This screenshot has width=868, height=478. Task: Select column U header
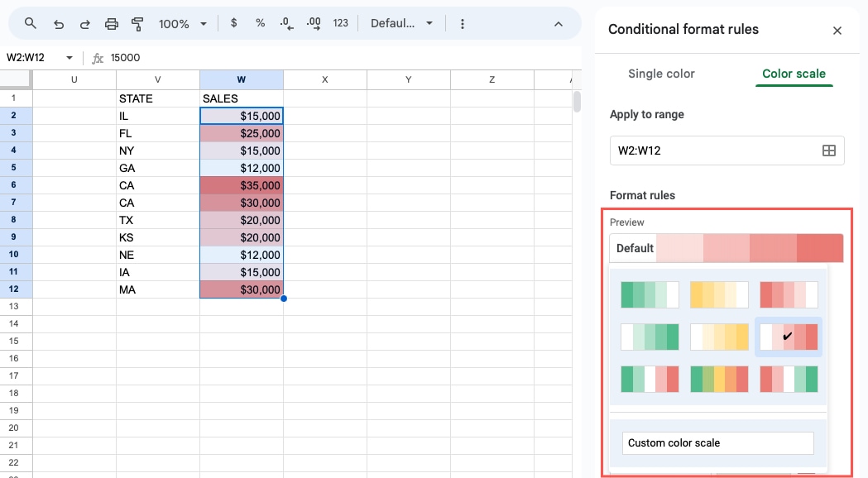point(74,79)
